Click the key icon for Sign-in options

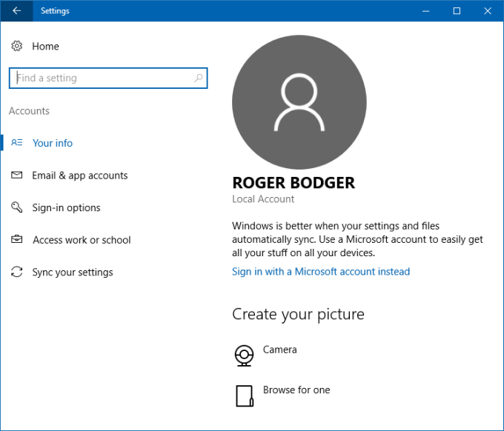[17, 207]
